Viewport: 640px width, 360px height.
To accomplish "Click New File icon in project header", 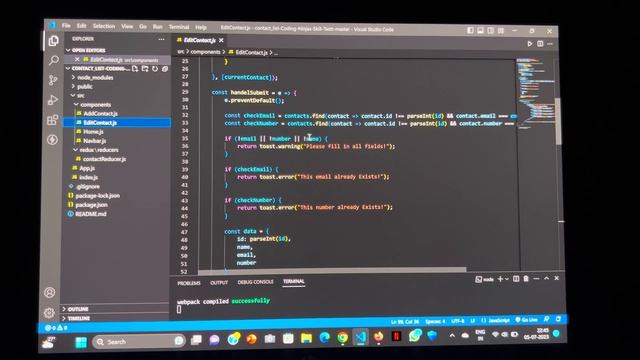I will point(135,69).
